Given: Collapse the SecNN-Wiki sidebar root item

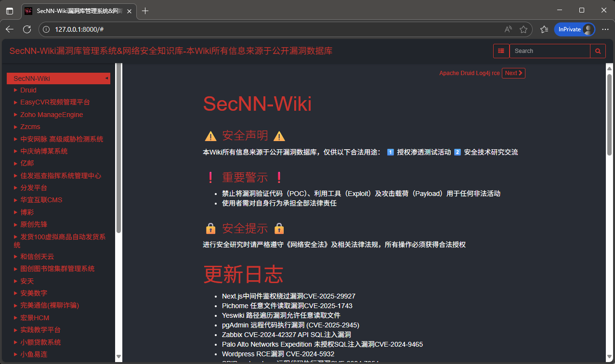Looking at the screenshot, I should [58, 78].
